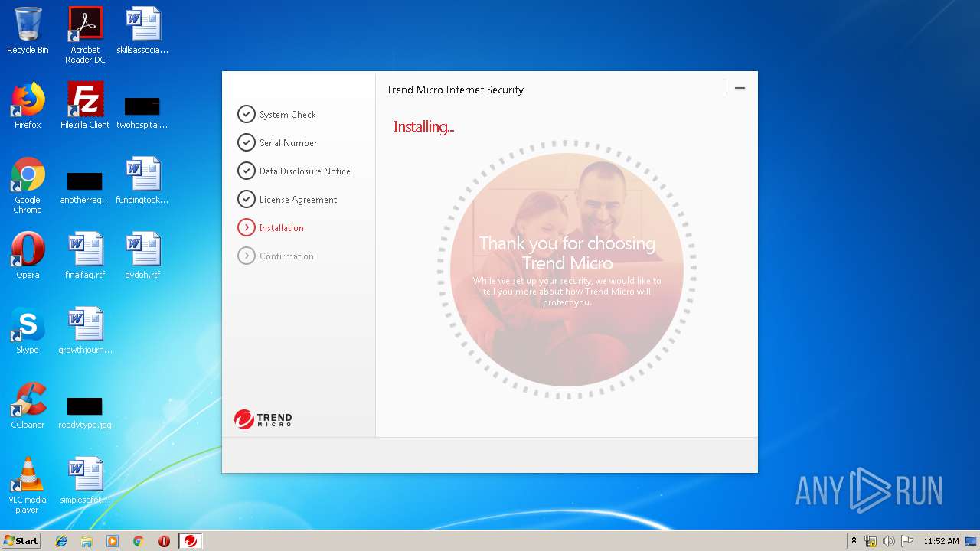Screen dimensions: 980x551
Task: Open FileZilla Client shortcut
Action: click(85, 106)
